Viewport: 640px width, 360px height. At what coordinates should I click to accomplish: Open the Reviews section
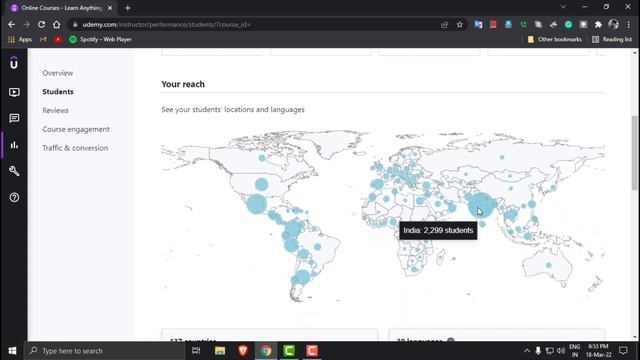56,111
